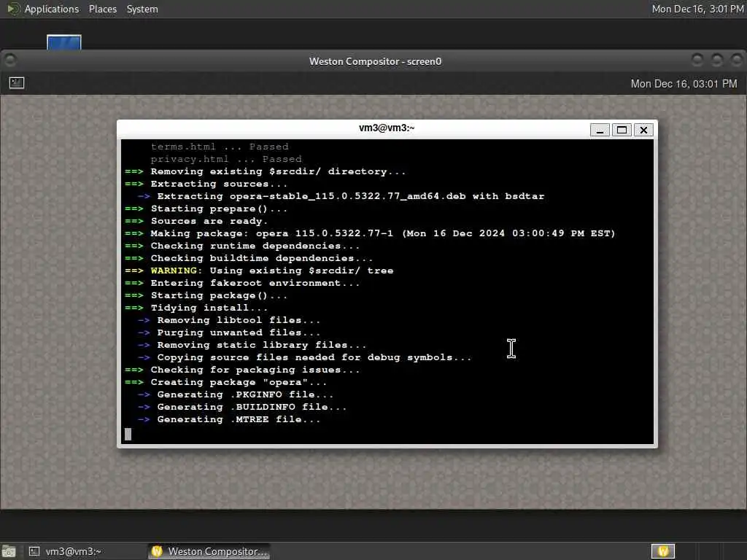747x560 pixels.
Task: Click the Weston Compositor - screen0 title
Action: [x=375, y=61]
